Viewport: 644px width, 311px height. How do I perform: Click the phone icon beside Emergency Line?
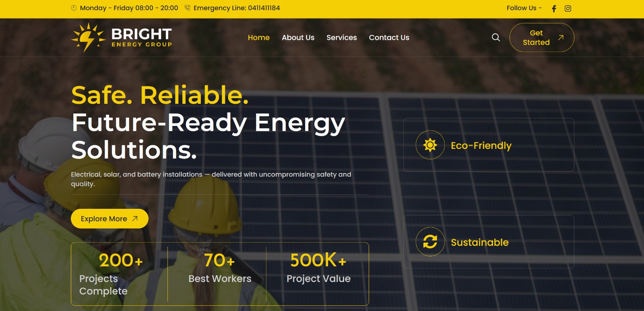click(187, 8)
